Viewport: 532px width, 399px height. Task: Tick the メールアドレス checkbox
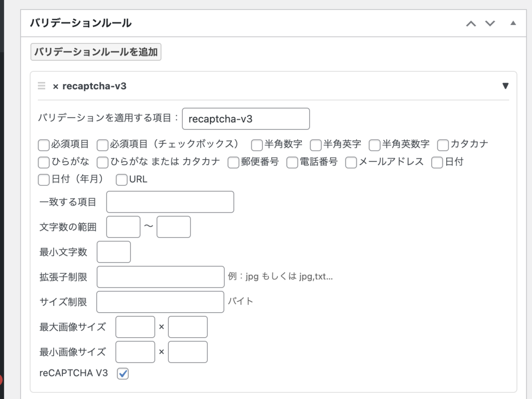(x=351, y=163)
